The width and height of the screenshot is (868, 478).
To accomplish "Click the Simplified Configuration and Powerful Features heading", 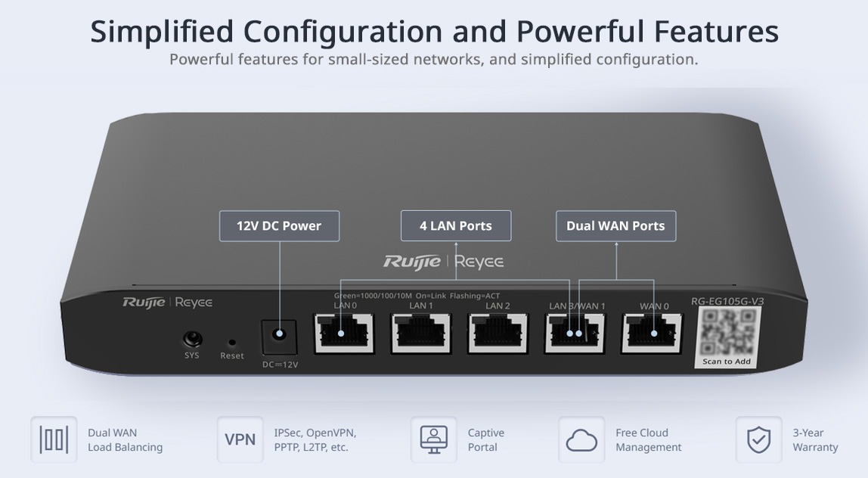I will 435,31.
